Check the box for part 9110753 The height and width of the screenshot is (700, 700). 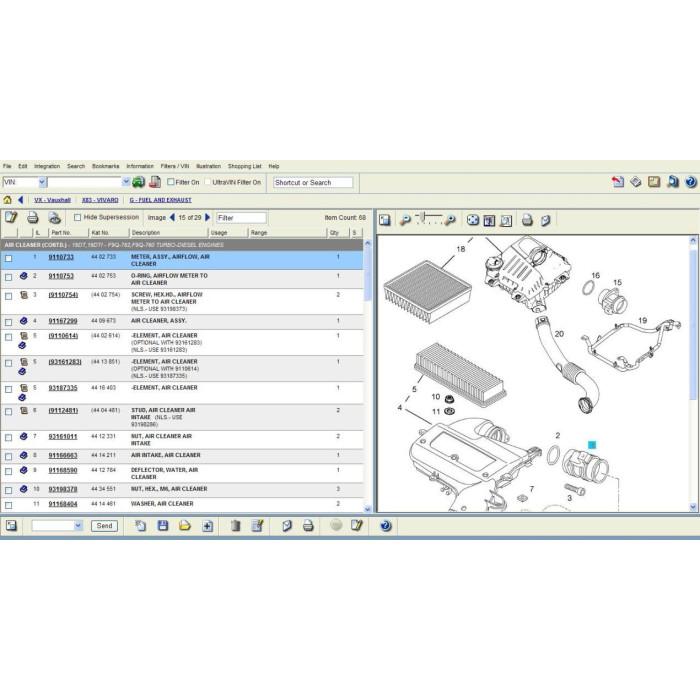[x=8, y=277]
